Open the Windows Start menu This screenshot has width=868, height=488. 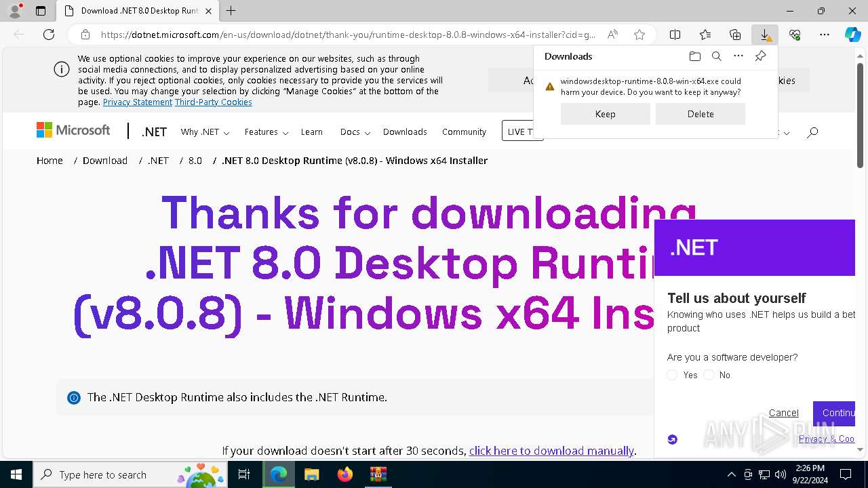coord(16,474)
